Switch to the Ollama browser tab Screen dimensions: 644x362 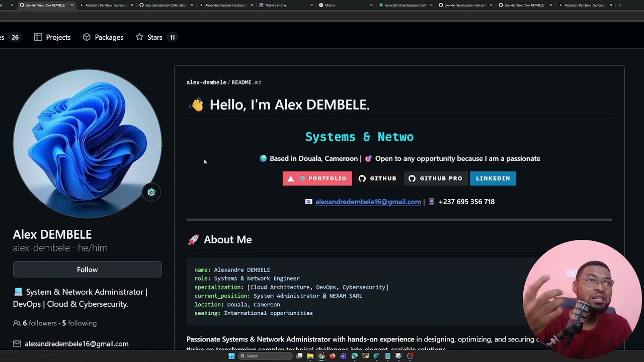345,5
